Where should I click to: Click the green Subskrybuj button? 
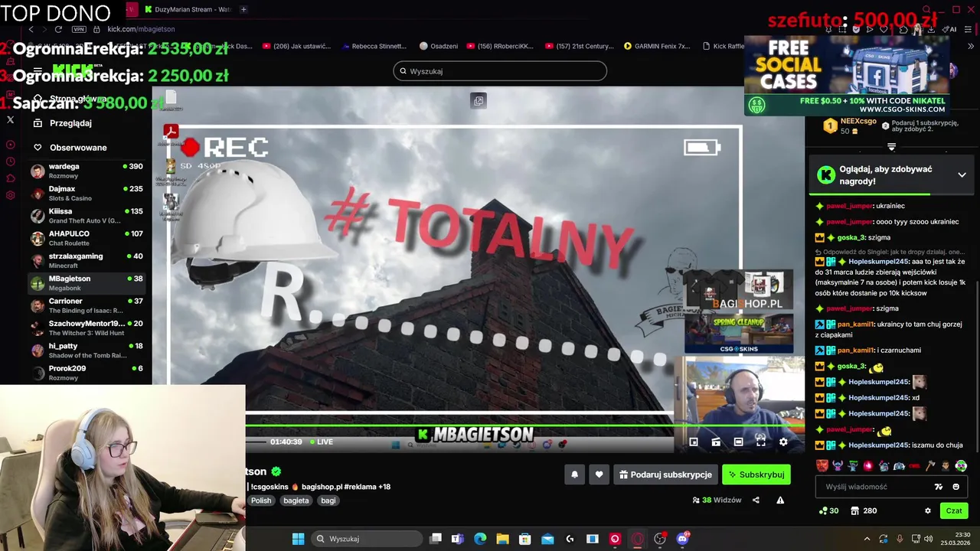click(756, 474)
